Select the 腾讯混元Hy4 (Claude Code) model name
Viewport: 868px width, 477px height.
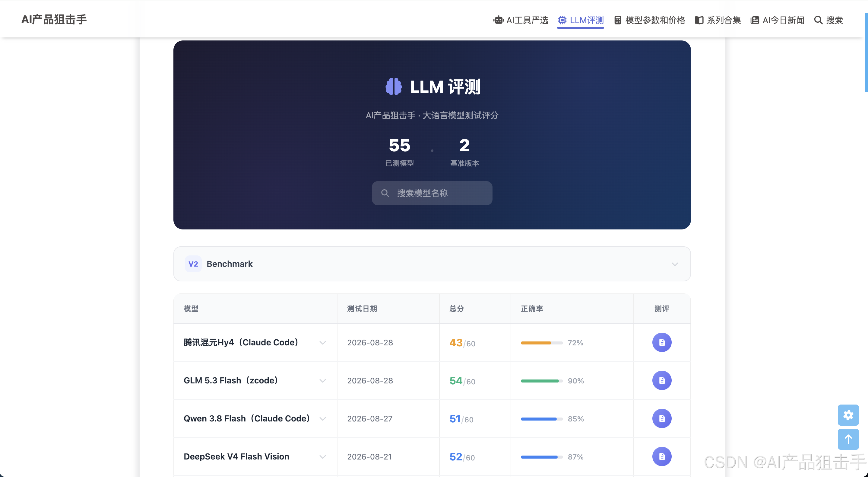point(241,342)
